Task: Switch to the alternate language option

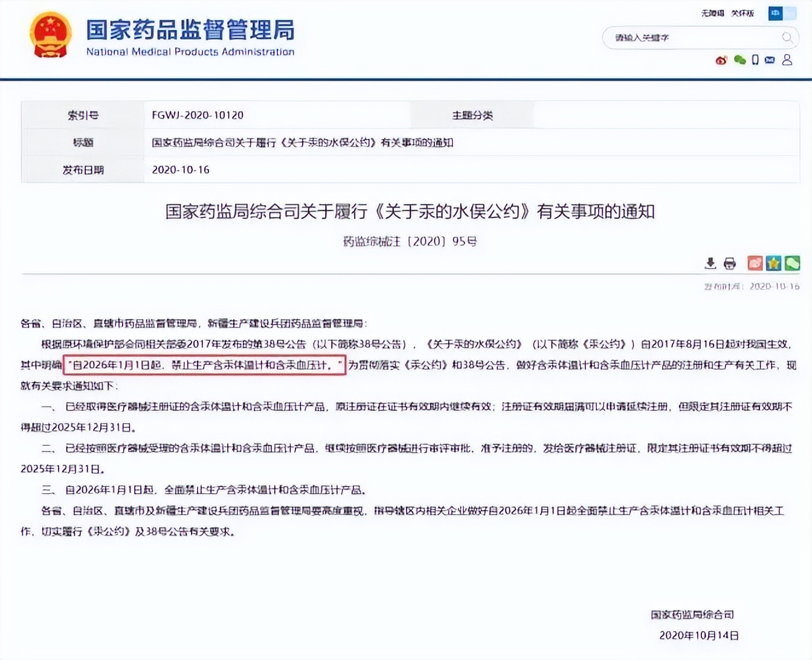Action: tap(790, 13)
